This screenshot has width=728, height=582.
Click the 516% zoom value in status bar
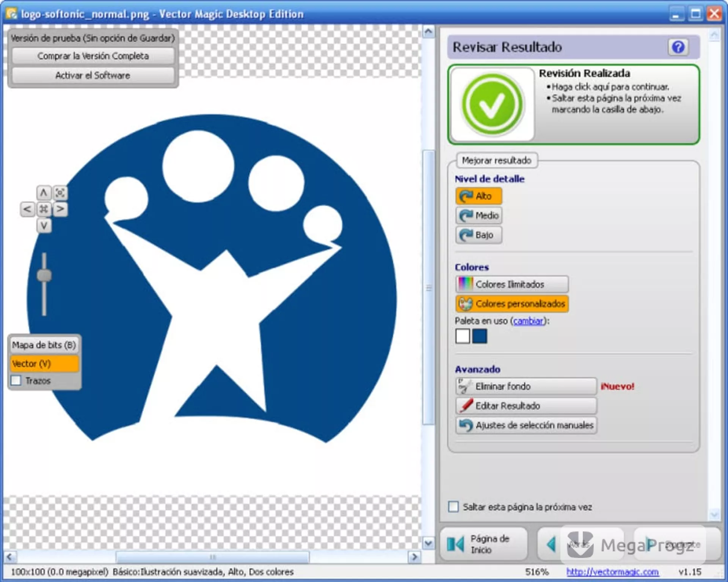pos(537,572)
